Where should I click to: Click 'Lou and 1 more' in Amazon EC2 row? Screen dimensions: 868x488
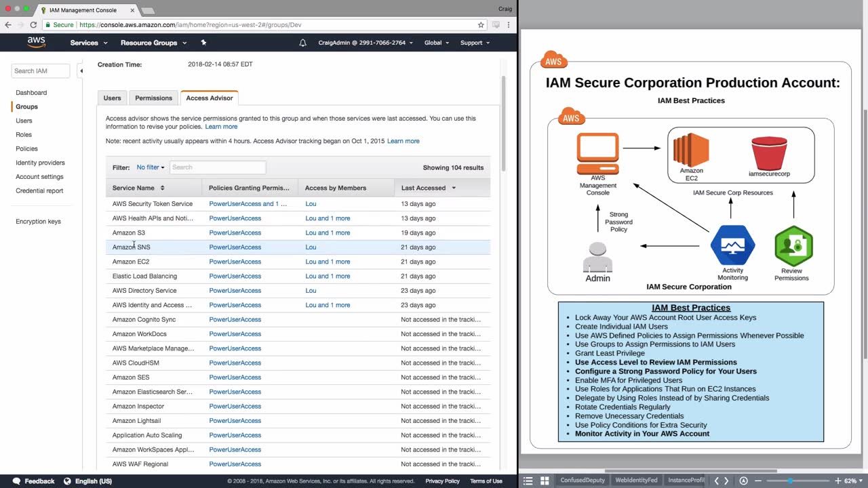(328, 262)
